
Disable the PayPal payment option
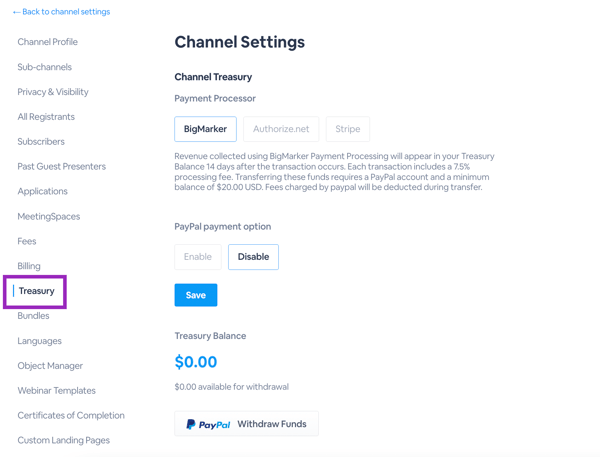pyautogui.click(x=253, y=257)
